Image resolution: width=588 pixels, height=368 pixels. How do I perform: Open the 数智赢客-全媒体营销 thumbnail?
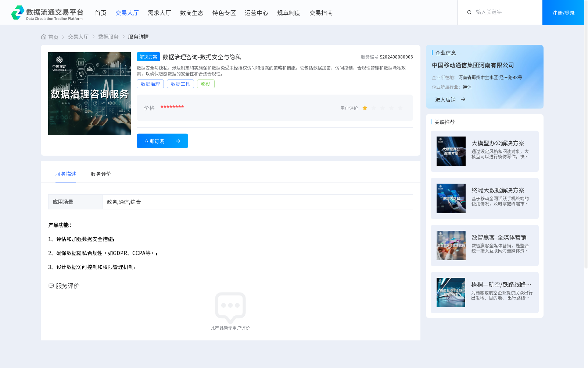point(451,245)
